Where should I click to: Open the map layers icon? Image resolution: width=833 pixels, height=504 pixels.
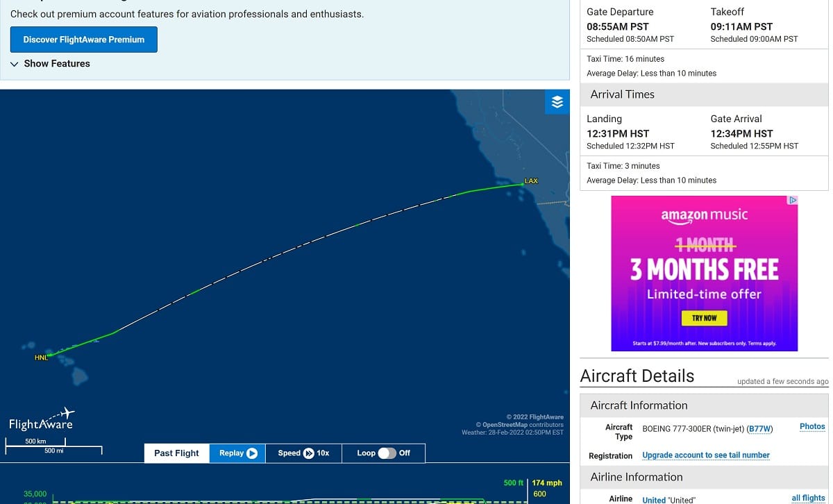pos(557,102)
